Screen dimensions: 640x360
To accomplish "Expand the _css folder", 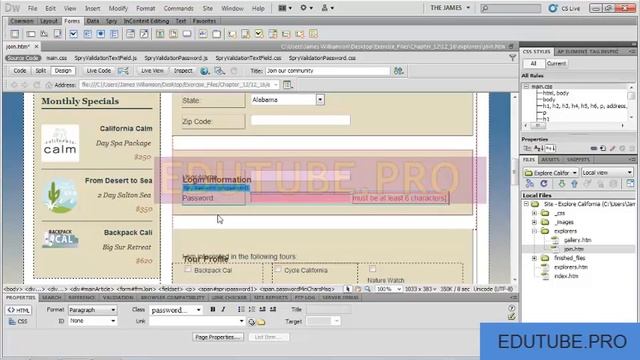I will (534, 213).
